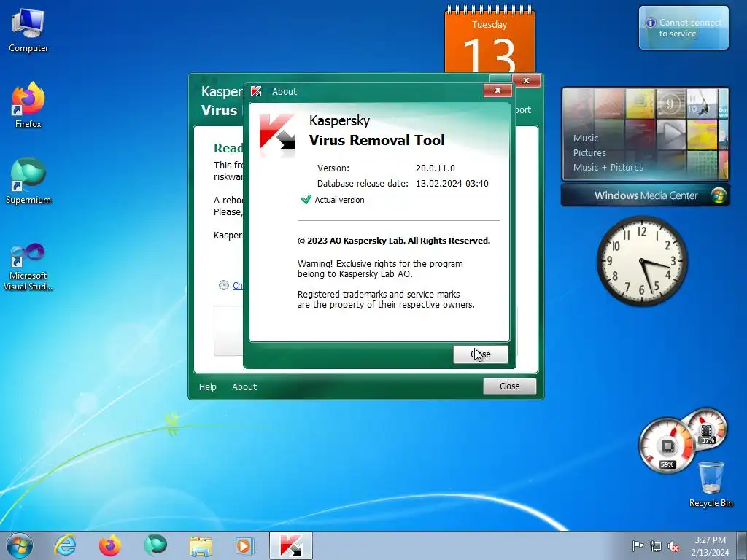Click the network tray icon
747x560 pixels.
click(x=656, y=546)
